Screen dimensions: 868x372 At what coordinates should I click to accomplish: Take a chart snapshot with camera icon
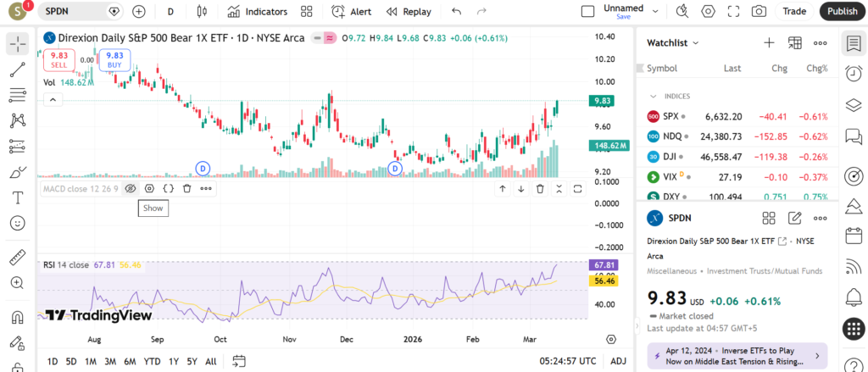pyautogui.click(x=759, y=11)
